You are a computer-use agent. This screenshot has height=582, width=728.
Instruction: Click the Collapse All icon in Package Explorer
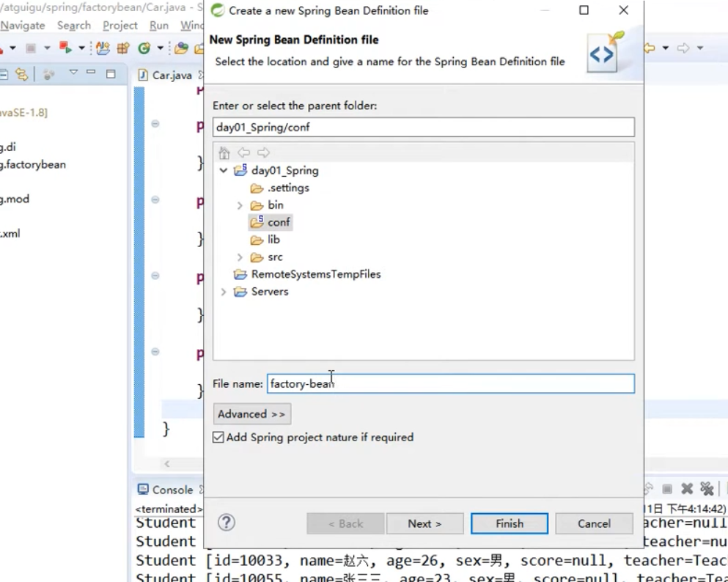click(x=4, y=74)
